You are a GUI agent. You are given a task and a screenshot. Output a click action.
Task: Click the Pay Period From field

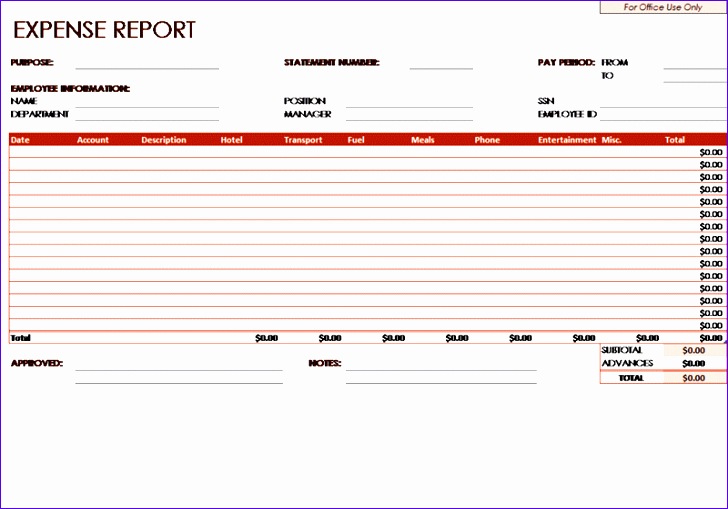tap(695, 63)
